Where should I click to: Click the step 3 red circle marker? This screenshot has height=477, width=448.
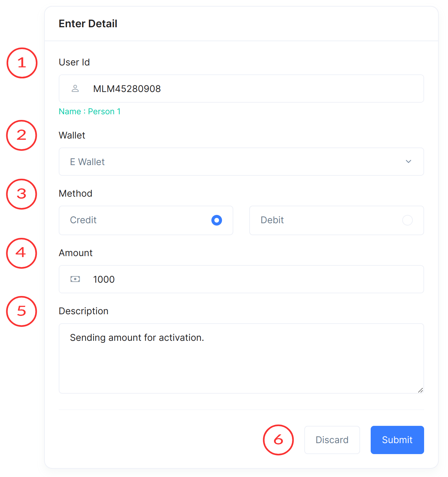[22, 194]
